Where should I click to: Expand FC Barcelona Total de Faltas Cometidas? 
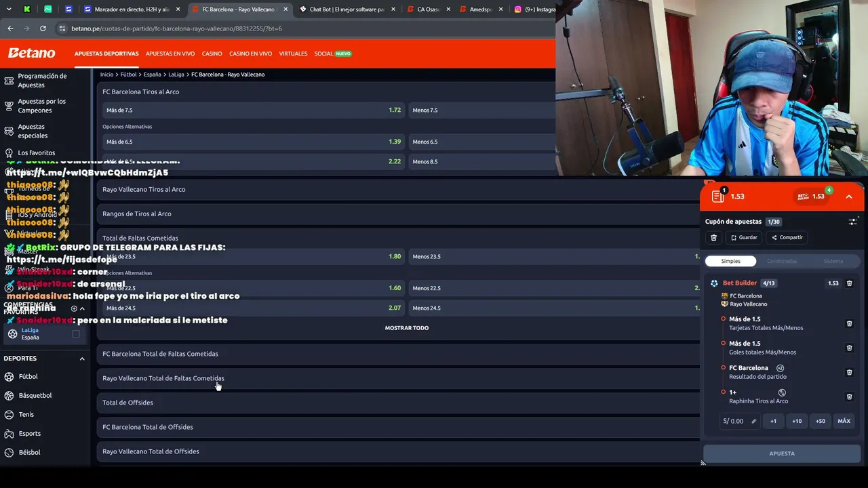(x=399, y=354)
